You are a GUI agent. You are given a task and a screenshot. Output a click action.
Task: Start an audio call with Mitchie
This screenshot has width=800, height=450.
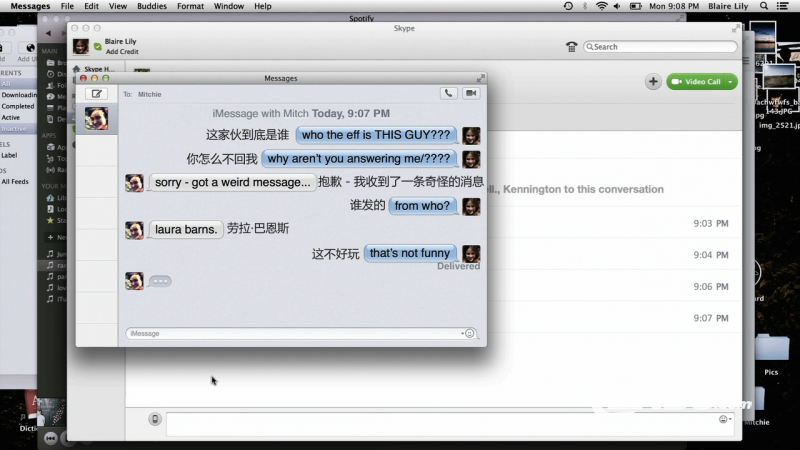[x=448, y=93]
